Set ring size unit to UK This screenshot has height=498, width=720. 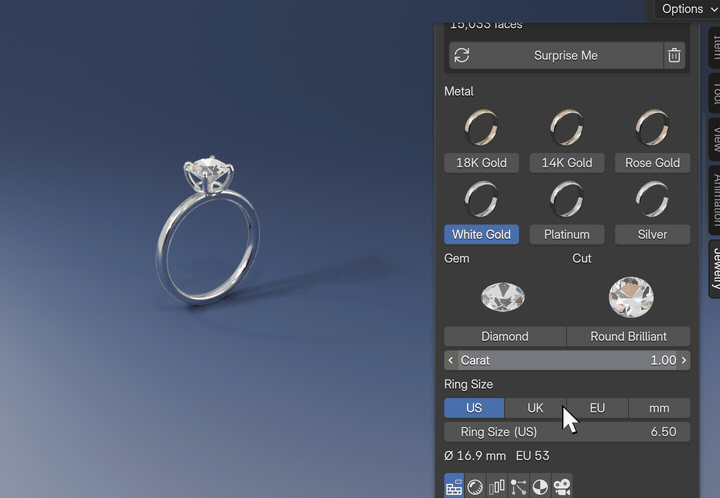pos(535,408)
